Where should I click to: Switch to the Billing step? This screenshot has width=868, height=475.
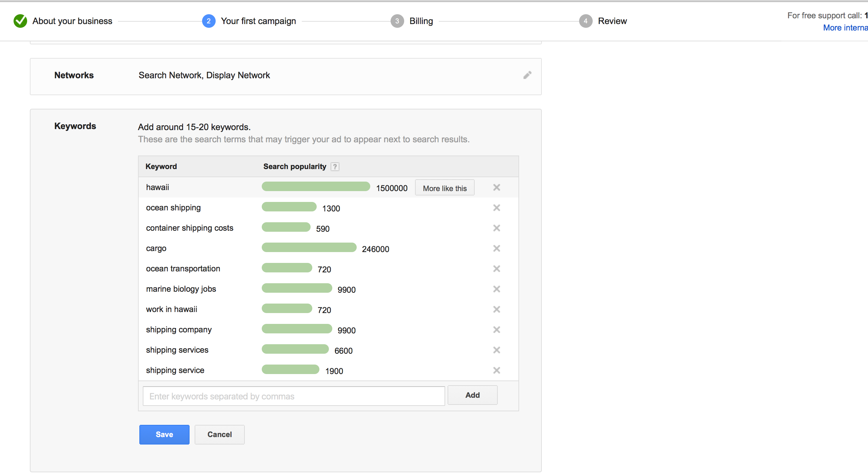pos(421,21)
